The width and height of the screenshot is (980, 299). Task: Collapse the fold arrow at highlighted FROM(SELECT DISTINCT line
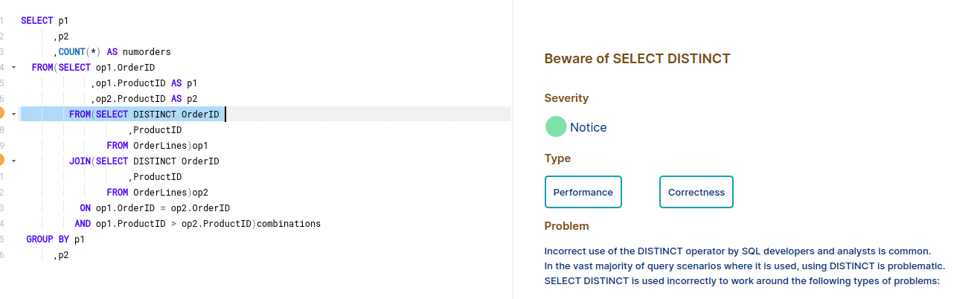[x=13, y=115]
